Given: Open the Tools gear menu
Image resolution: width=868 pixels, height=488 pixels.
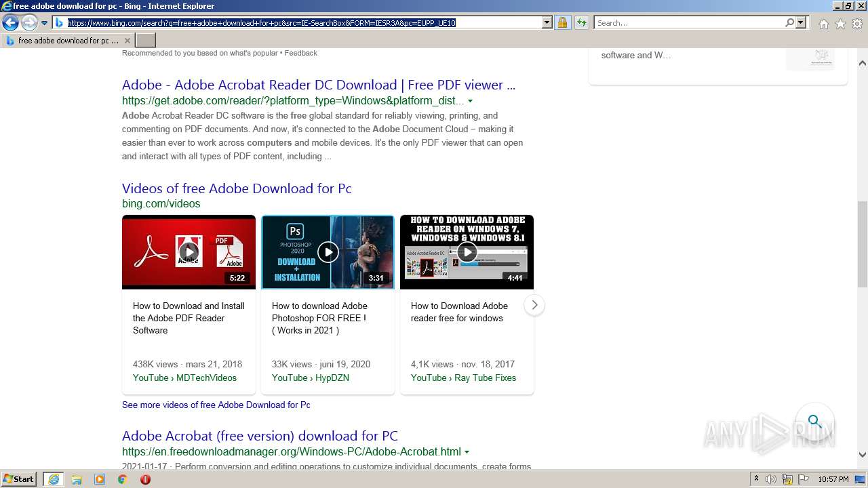Looking at the screenshot, I should pos(857,24).
